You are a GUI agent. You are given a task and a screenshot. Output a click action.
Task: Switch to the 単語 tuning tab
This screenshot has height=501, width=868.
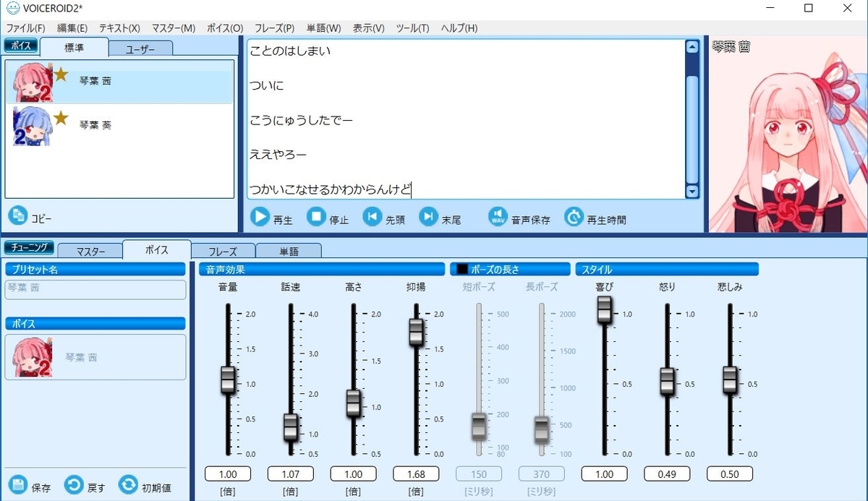click(x=289, y=251)
